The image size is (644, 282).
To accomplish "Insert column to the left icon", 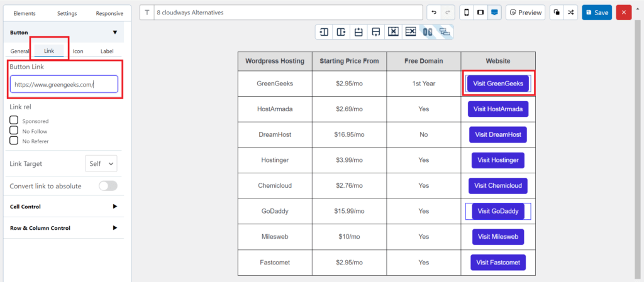I will point(324,31).
